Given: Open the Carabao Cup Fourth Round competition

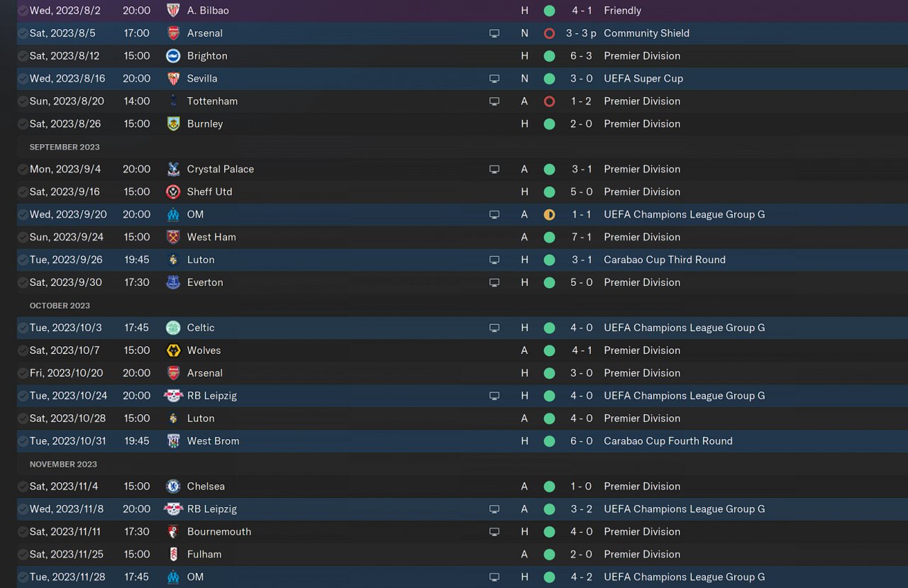Looking at the screenshot, I should pyautogui.click(x=668, y=441).
